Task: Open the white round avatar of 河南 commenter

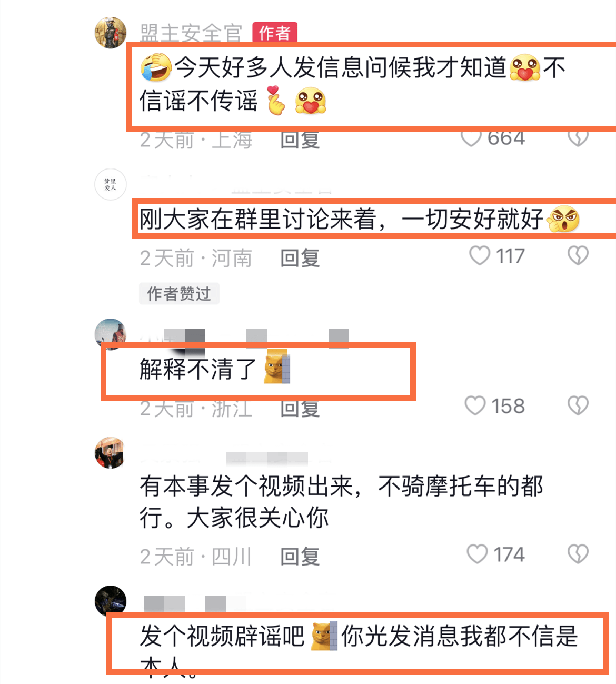Action: pos(111,184)
